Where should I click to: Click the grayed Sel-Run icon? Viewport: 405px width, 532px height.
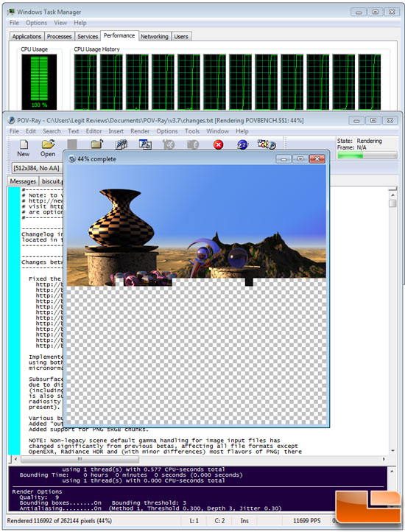(193, 145)
